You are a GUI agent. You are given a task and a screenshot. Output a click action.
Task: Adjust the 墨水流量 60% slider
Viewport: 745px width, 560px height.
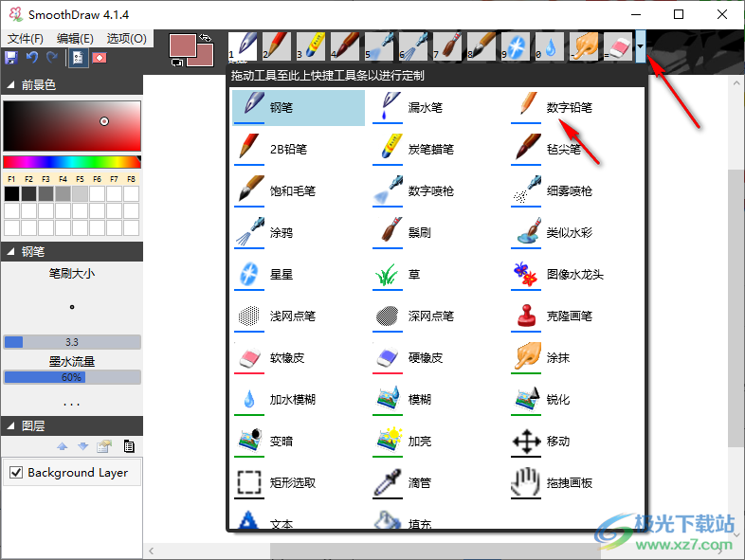point(72,377)
